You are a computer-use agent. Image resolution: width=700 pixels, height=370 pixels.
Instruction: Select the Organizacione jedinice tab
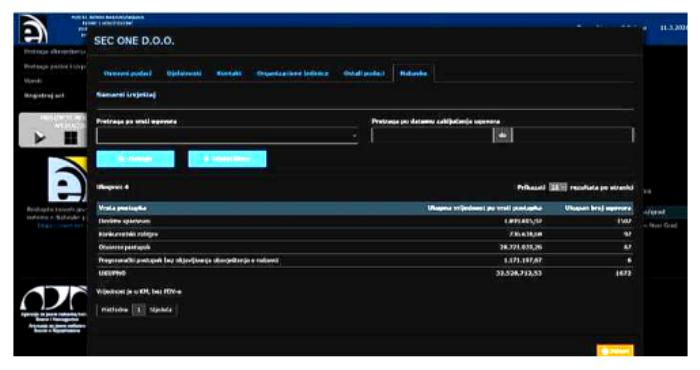pos(292,73)
